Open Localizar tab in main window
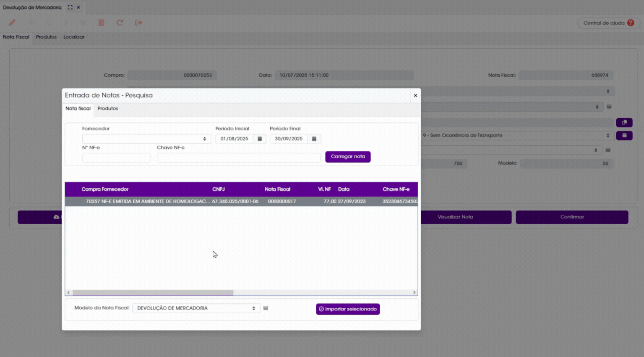644x357 pixels. click(74, 37)
